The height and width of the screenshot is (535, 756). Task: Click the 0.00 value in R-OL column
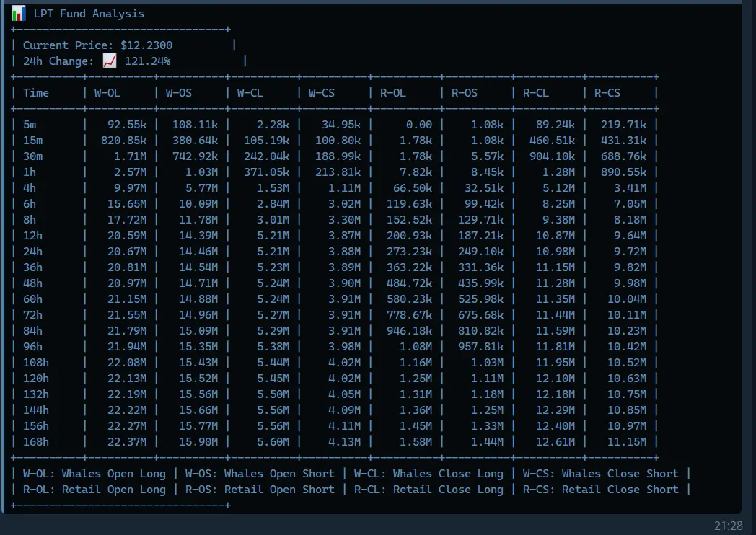coord(419,125)
